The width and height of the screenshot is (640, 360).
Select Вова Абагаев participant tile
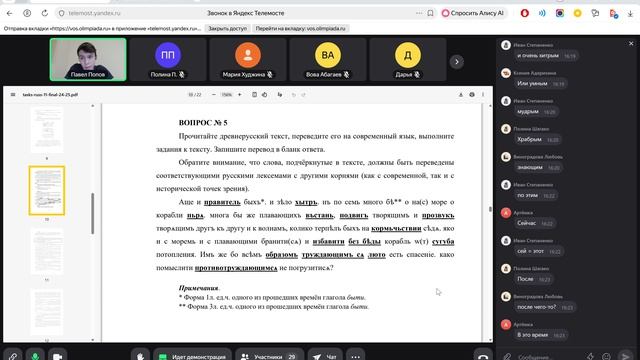[x=328, y=60]
